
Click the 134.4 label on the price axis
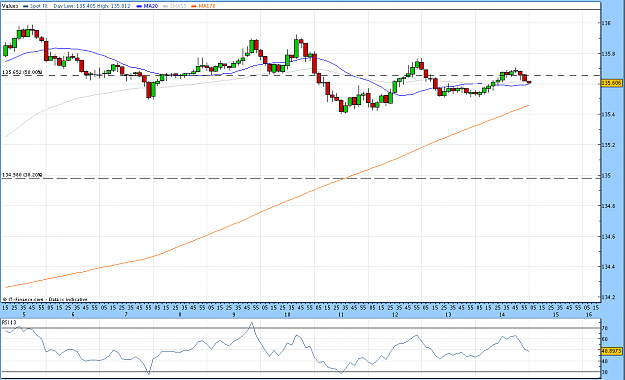(608, 267)
